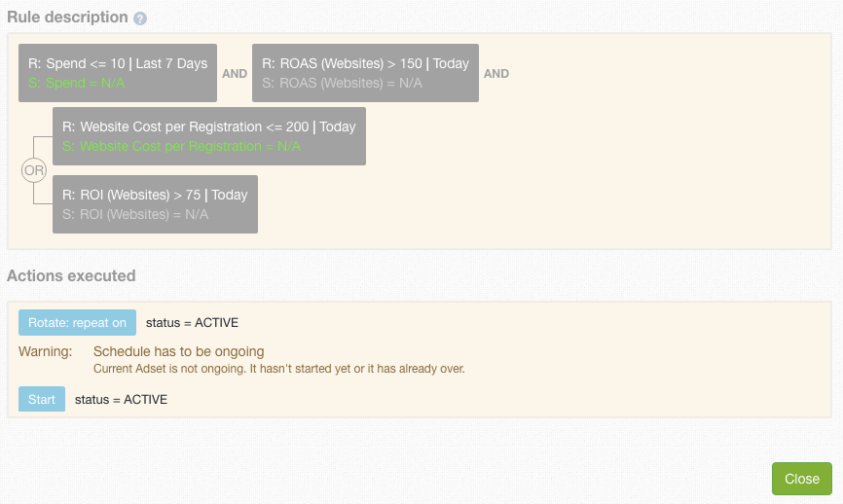843x504 pixels.
Task: Select the ROAS (Websites) > 150 rule block
Action: pos(366,73)
